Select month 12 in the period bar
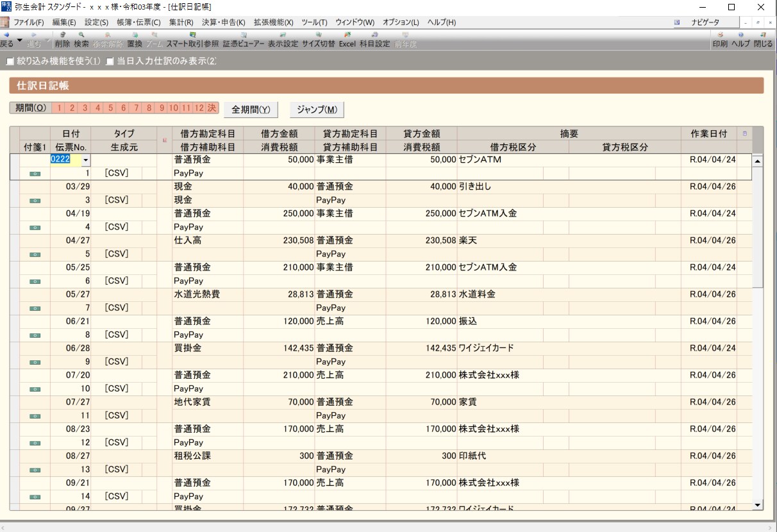 coord(199,108)
